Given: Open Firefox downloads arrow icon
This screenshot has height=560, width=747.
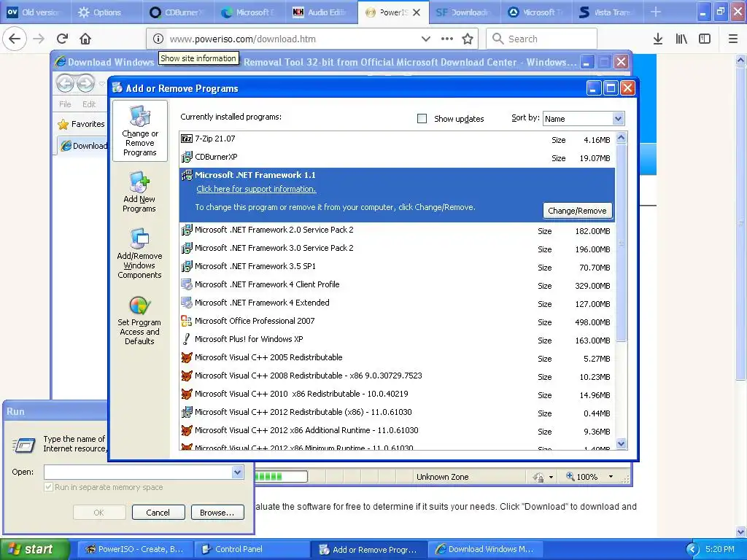Looking at the screenshot, I should click(x=658, y=39).
